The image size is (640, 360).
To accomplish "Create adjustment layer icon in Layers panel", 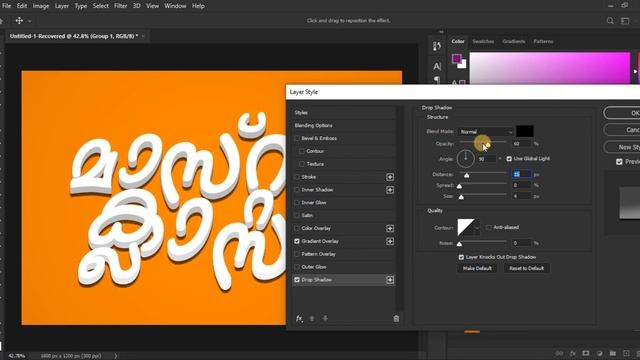I will (x=599, y=353).
